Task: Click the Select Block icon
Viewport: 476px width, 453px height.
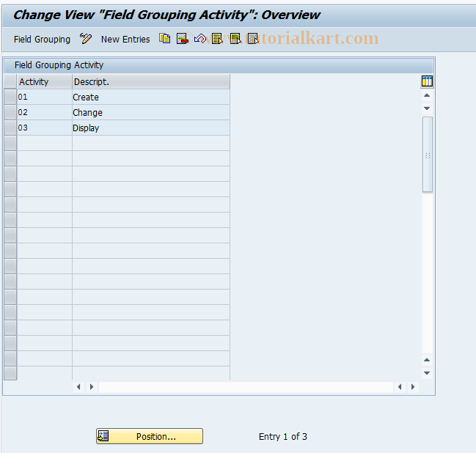Action: pyautogui.click(x=235, y=39)
